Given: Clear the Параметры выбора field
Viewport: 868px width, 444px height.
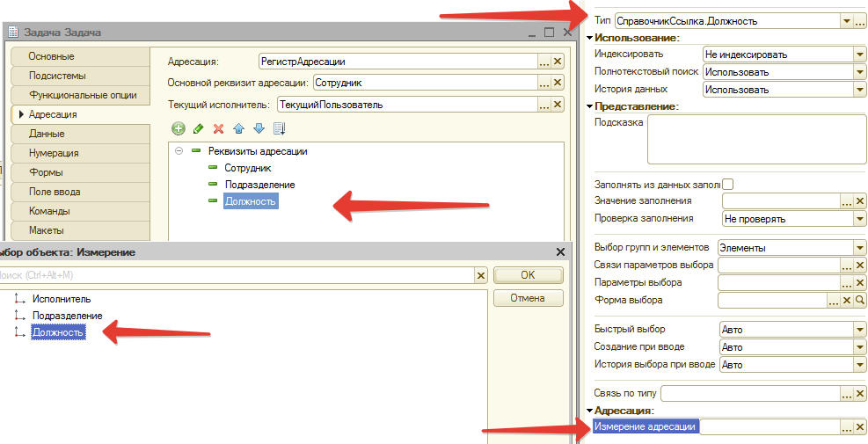Looking at the screenshot, I should [x=860, y=283].
